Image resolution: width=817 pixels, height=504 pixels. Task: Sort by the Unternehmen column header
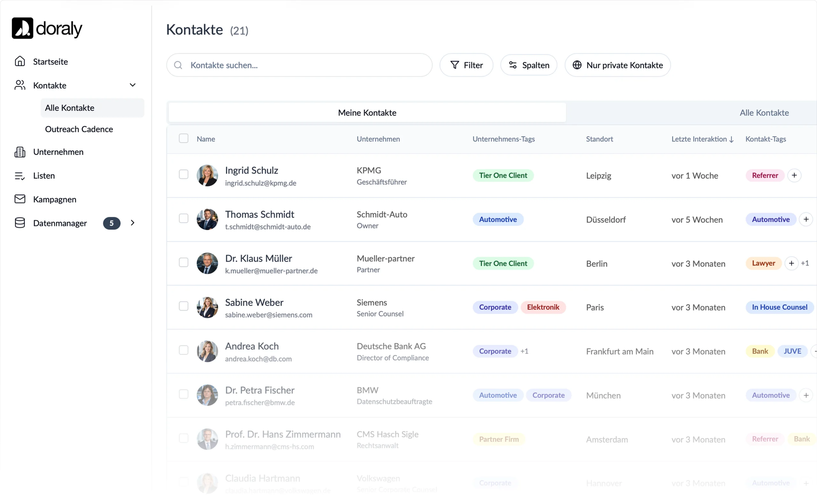tap(378, 139)
